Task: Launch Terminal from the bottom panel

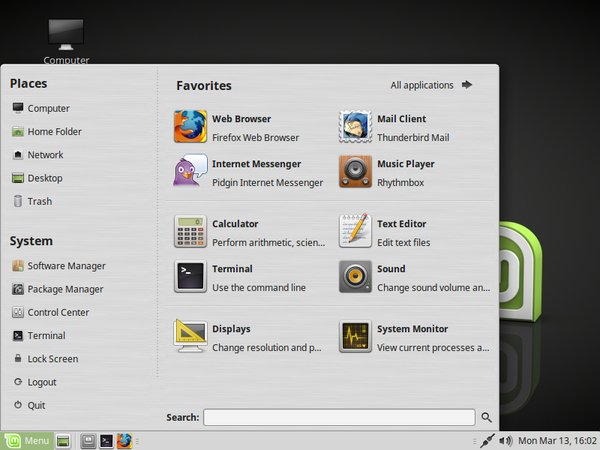Action: (x=106, y=441)
